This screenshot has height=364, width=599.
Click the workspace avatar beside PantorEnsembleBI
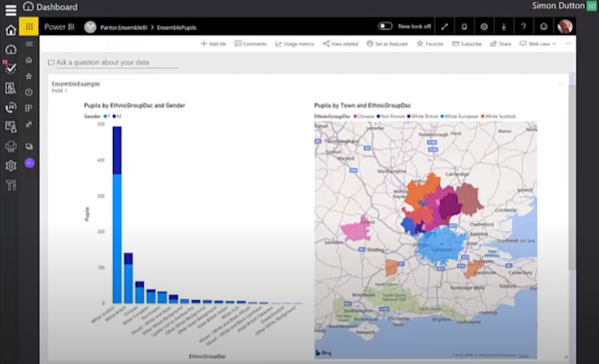90,27
